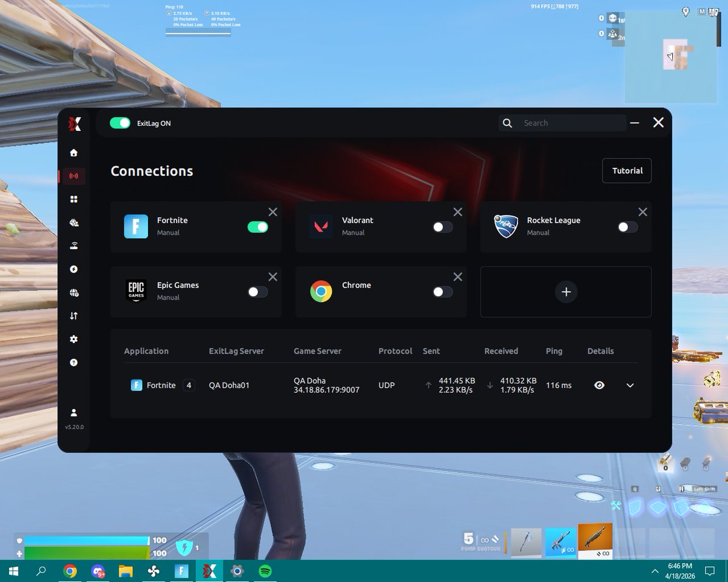Open the taskbar search icon
This screenshot has height=582, width=728.
coord(41,571)
